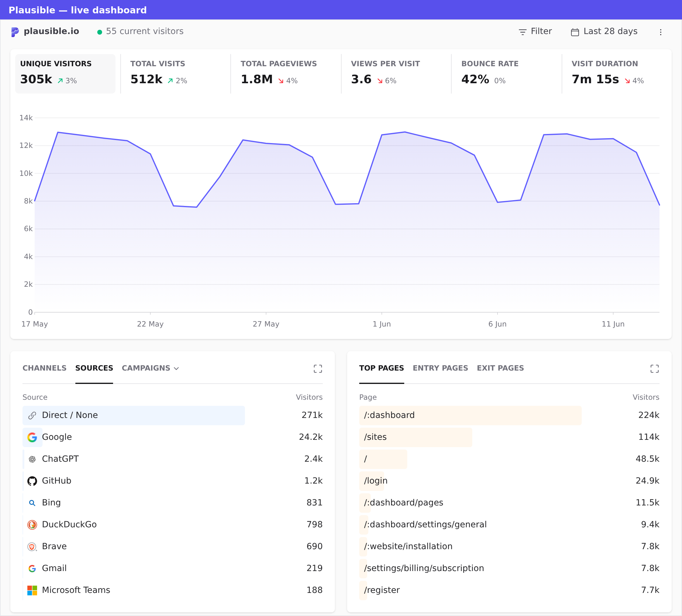Click the green current visitors dot
The image size is (682, 616).
[99, 32]
